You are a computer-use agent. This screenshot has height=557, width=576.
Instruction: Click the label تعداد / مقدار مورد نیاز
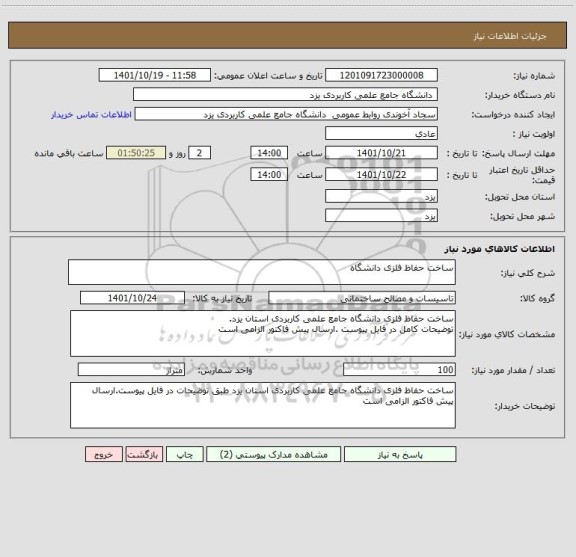(x=513, y=370)
